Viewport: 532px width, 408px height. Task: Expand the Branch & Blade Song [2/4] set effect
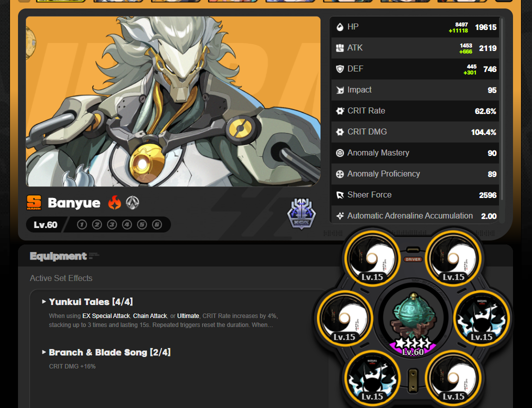106,352
